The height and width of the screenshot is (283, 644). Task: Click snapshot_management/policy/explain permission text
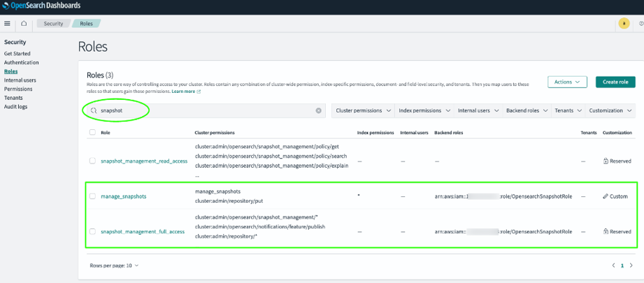coord(271,166)
